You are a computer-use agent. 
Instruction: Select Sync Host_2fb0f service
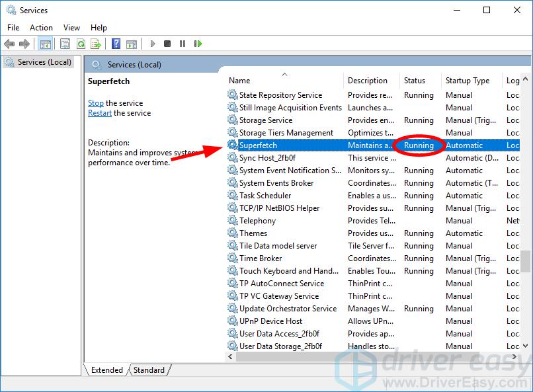pos(373,157)
